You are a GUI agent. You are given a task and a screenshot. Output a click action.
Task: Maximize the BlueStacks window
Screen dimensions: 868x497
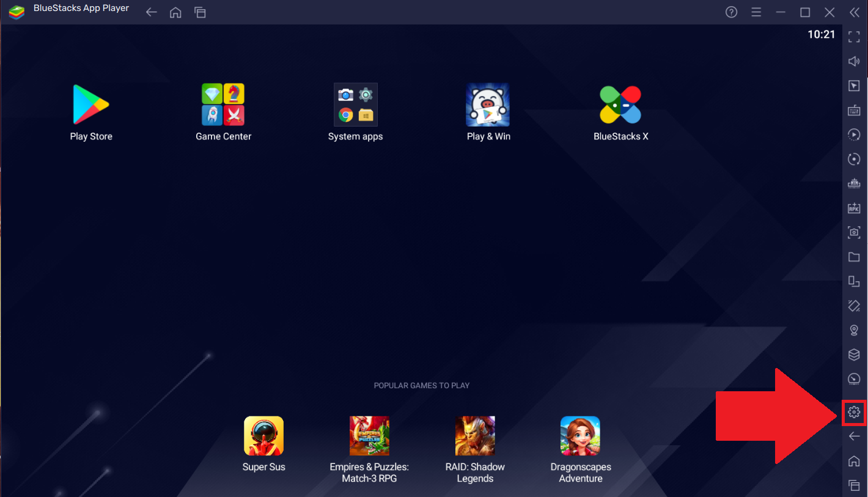click(x=805, y=12)
